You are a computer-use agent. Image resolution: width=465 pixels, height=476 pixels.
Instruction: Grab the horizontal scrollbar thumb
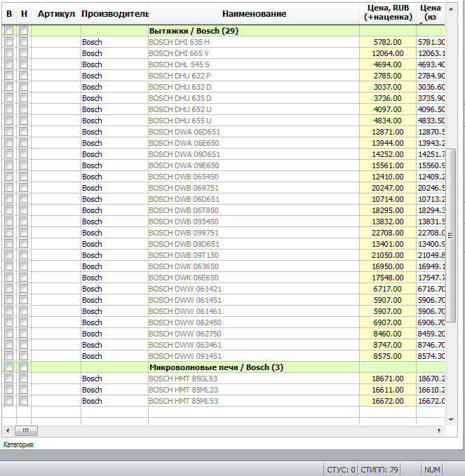(26, 430)
